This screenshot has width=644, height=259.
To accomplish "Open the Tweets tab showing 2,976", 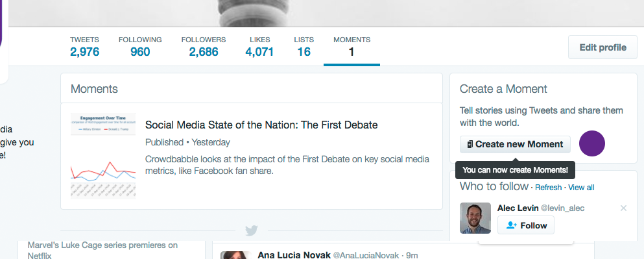I will click(x=84, y=47).
